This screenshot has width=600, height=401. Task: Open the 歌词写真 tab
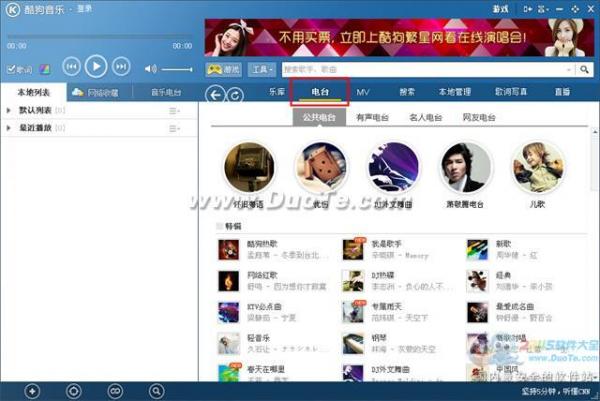pyautogui.click(x=511, y=91)
